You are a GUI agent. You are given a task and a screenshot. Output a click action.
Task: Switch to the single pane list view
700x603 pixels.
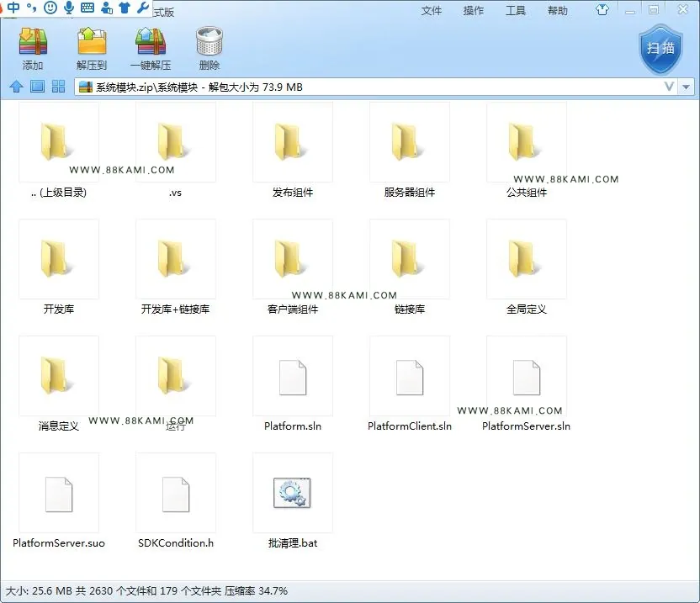tap(38, 86)
